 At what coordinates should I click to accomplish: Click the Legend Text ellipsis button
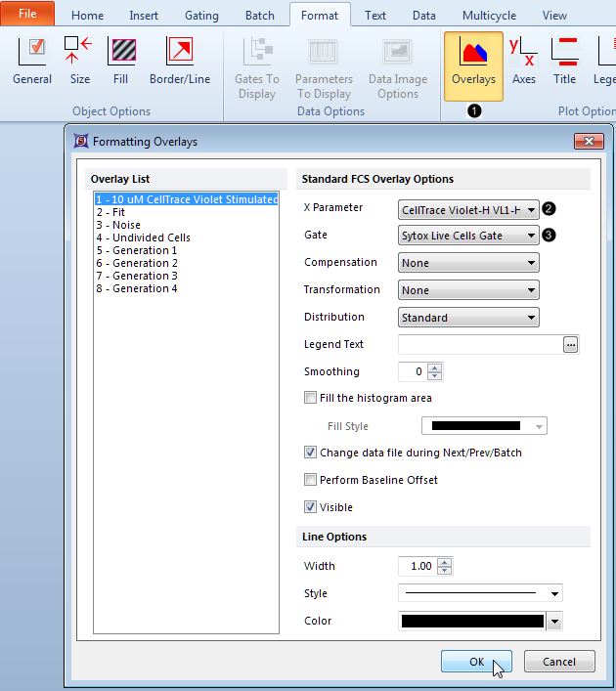point(571,344)
